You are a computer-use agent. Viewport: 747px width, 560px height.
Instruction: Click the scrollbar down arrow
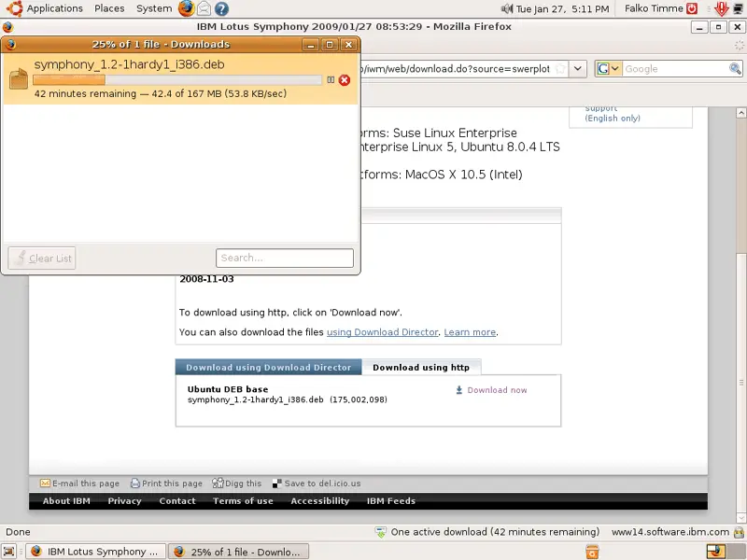740,518
